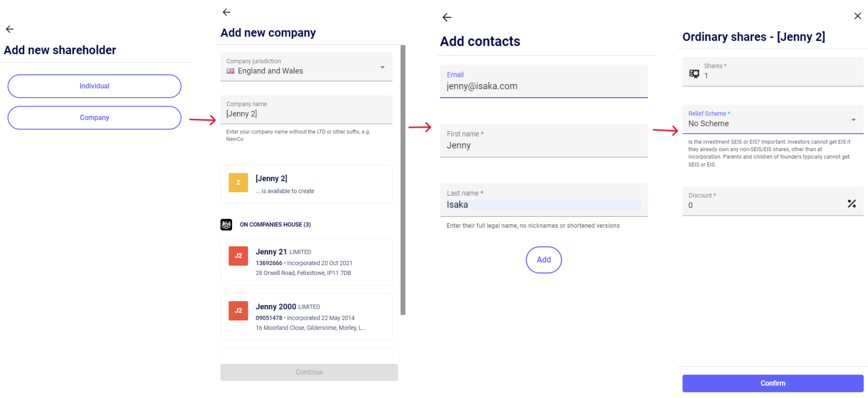
Task: Click the Email input field
Action: coord(543,86)
